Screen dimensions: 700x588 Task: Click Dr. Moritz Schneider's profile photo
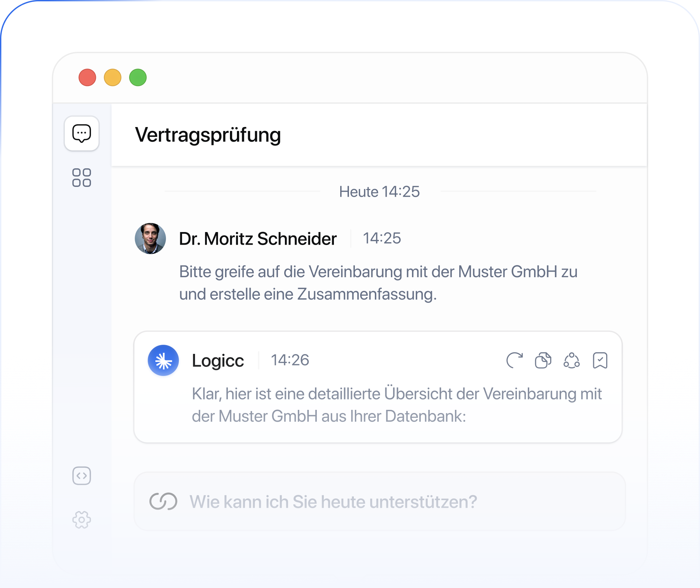point(150,239)
